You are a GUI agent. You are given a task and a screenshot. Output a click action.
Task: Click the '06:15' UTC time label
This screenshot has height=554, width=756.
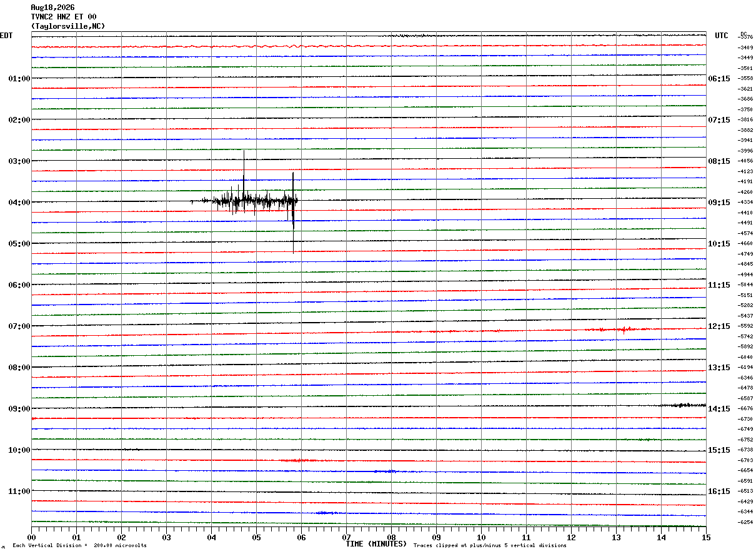pyautogui.click(x=719, y=79)
